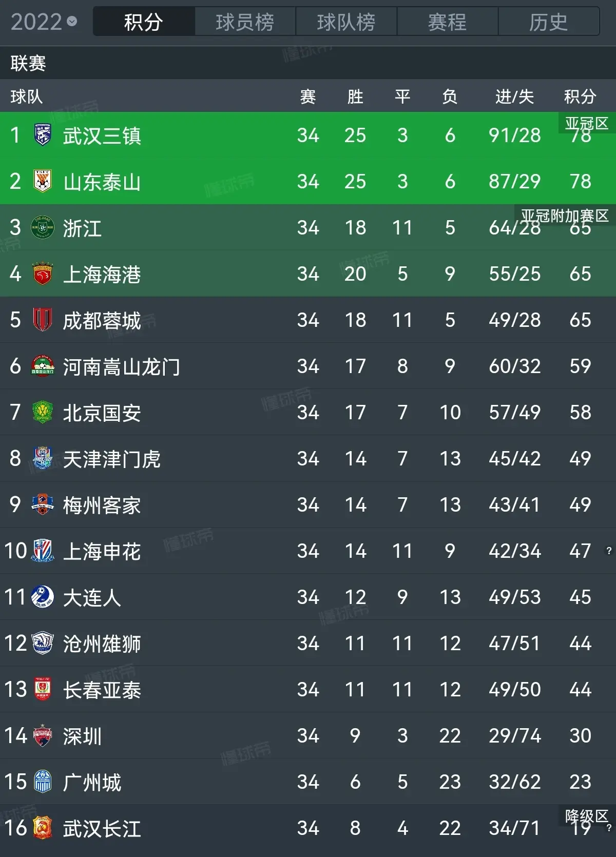Screen dimensions: 616x857
Task: Click the 山东泰山 team crest
Action: pos(43,181)
